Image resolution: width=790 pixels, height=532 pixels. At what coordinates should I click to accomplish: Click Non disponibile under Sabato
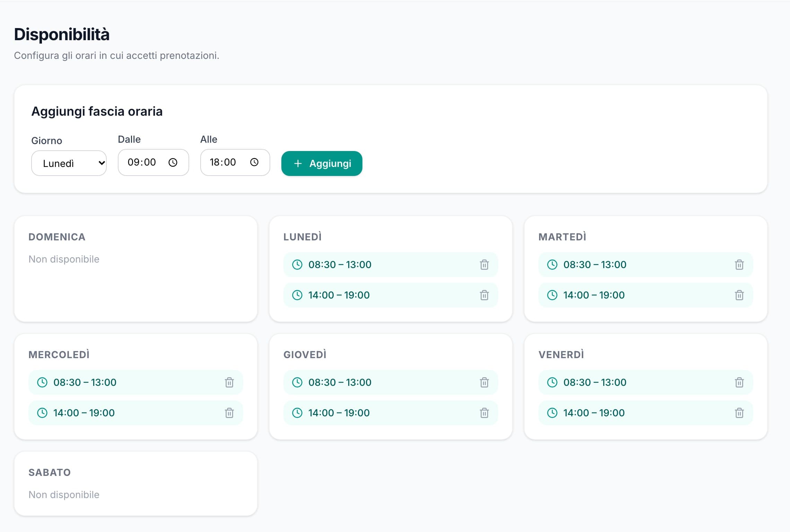[x=64, y=495]
